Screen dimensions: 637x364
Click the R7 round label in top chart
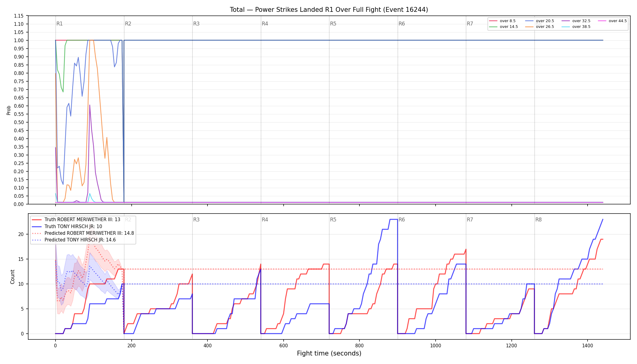470,24
